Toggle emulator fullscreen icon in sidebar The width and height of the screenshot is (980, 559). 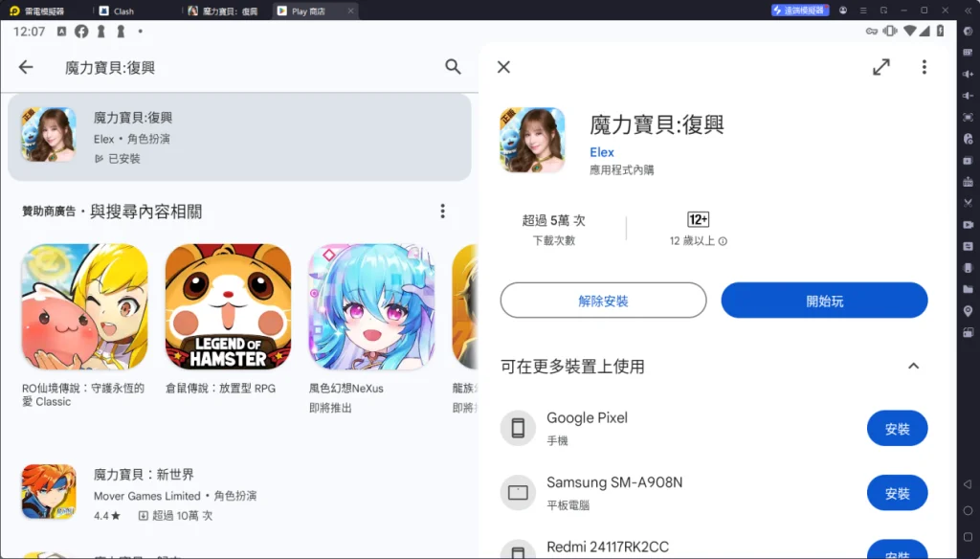[969, 117]
